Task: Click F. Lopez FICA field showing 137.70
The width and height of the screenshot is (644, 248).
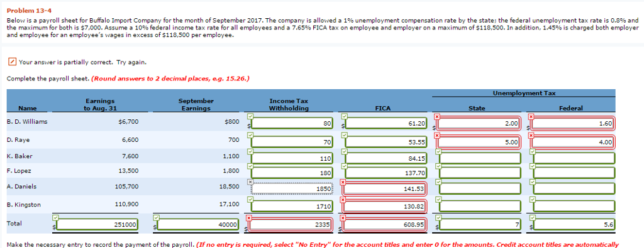Action: (387, 173)
